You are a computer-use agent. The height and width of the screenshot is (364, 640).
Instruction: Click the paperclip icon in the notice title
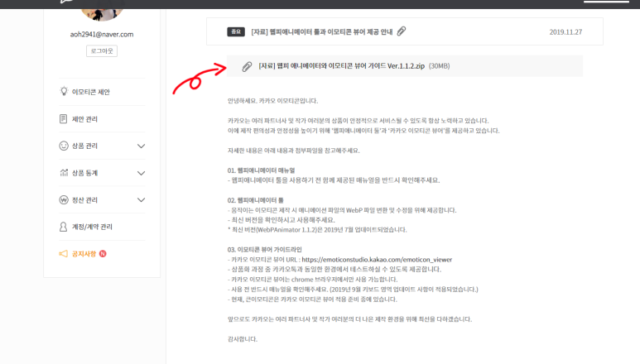click(402, 31)
